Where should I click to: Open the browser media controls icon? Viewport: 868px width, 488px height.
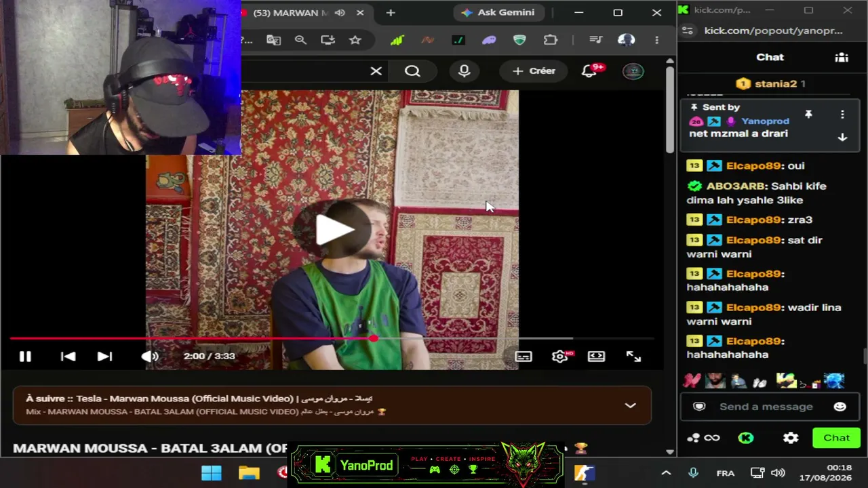click(x=596, y=40)
